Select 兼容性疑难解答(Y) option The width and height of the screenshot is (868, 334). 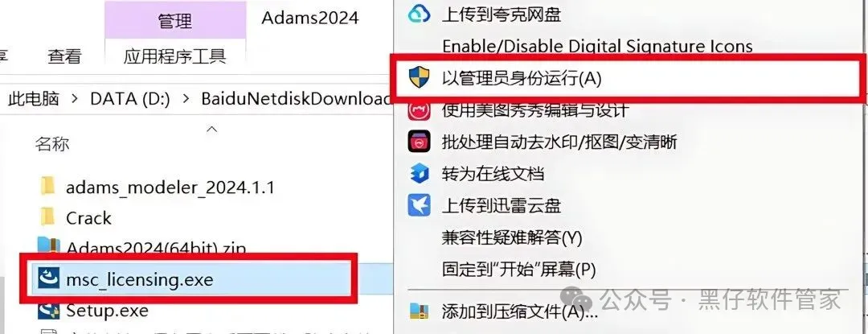pos(512,238)
